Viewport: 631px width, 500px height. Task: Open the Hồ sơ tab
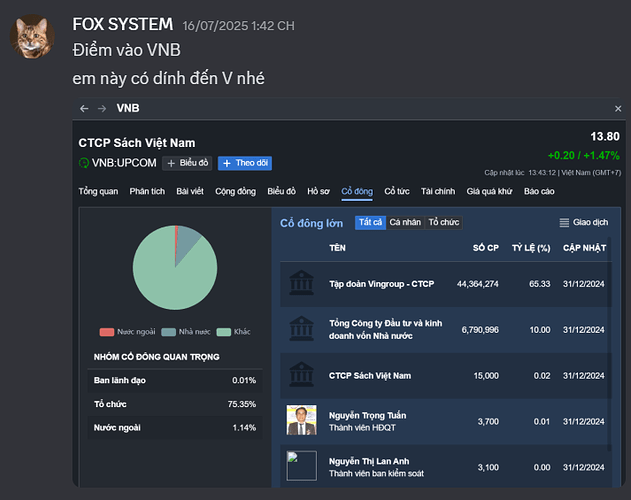[x=318, y=191]
